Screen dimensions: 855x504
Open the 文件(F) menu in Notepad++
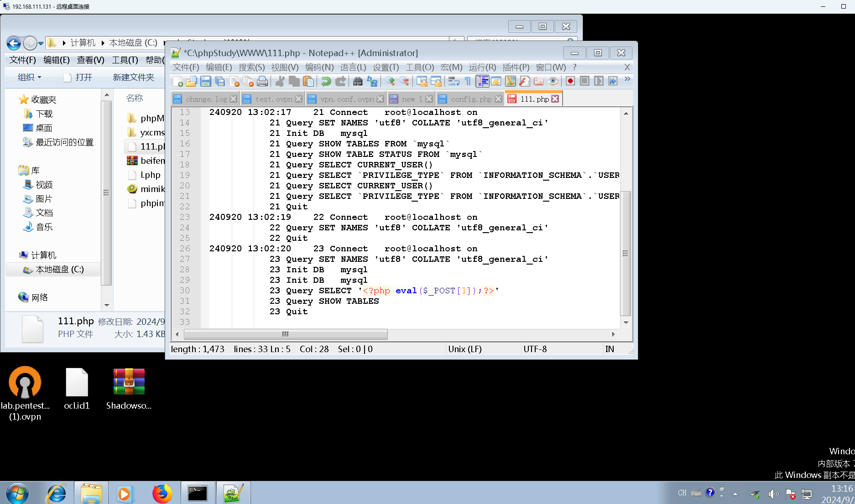[186, 68]
